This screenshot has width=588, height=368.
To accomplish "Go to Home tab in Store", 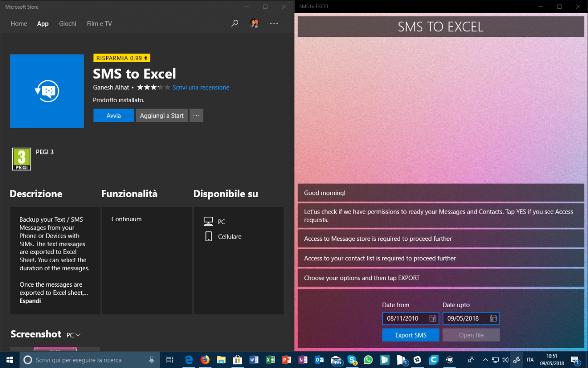I will (x=19, y=24).
